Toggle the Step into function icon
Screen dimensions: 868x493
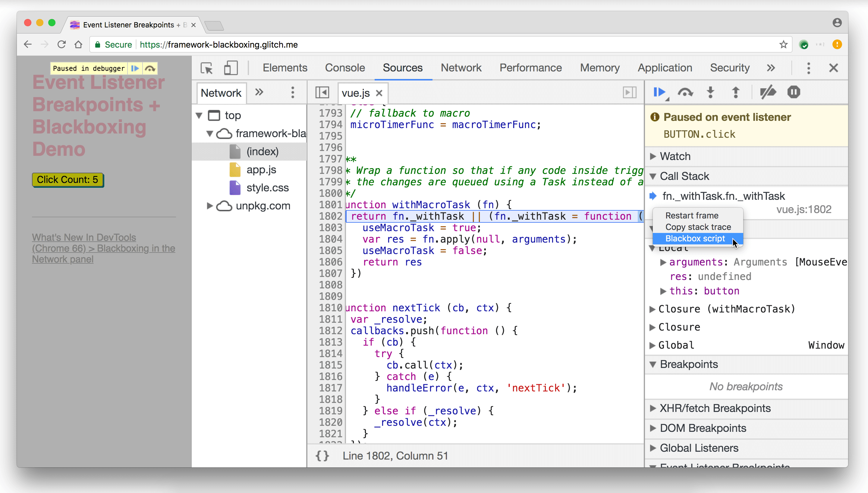(710, 93)
